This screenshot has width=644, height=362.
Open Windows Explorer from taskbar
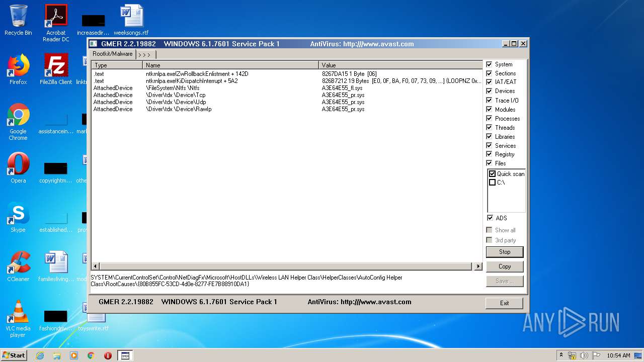[57, 355]
